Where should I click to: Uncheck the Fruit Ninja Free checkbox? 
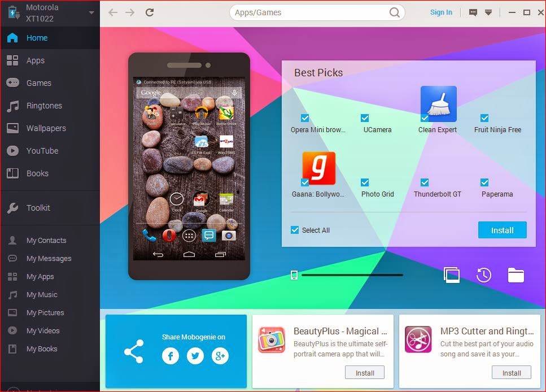point(484,118)
